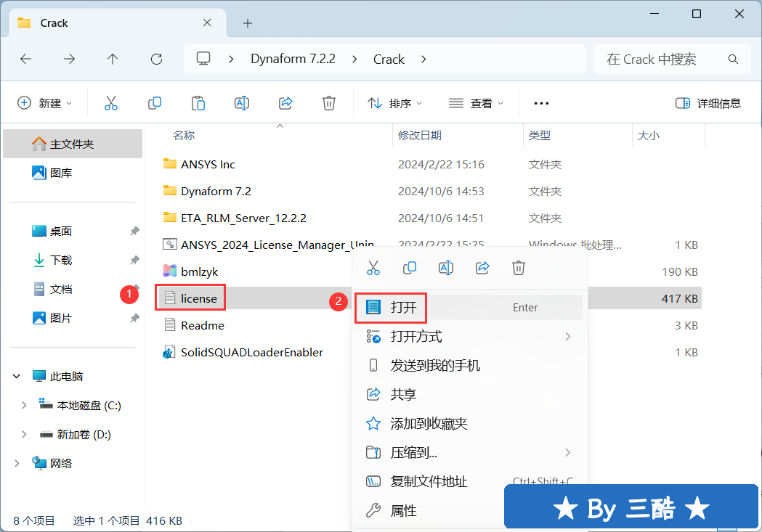This screenshot has height=532, width=762.
Task: Open the 排序 (Sort) dropdown
Action: (394, 103)
